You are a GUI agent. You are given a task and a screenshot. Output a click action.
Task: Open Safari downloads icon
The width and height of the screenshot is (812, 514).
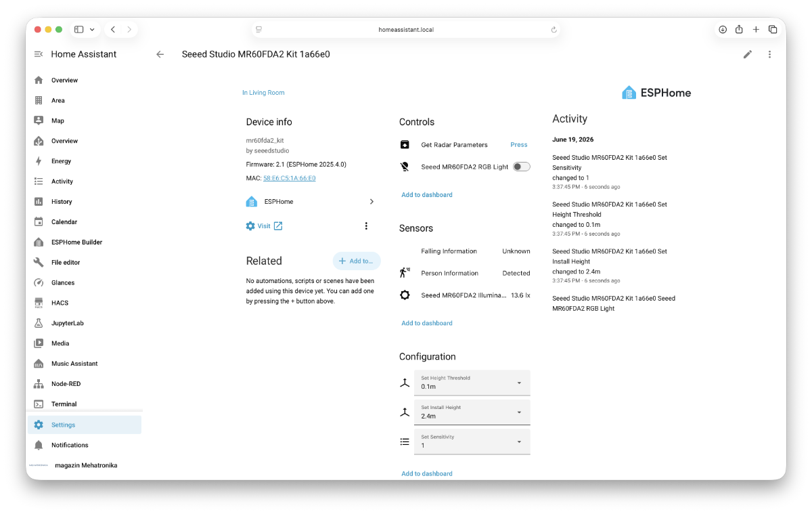point(723,29)
